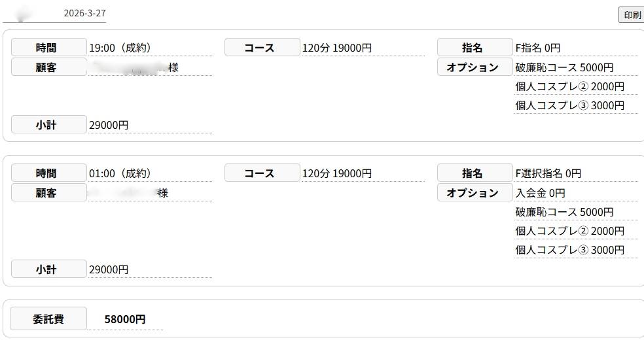Click the date 2026-3-27 at the top
Image resolution: width=644 pixels, height=342 pixels.
[x=84, y=13]
